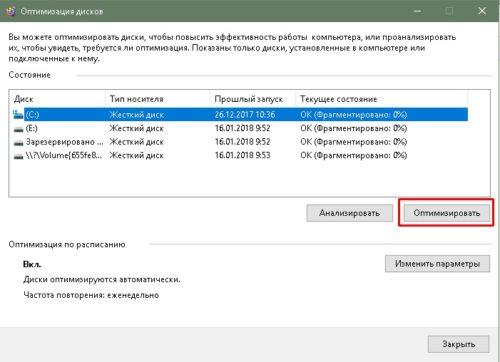Minimize the Оптимизация дисков window
The width and height of the screenshot is (500, 362).
pyautogui.click(x=417, y=11)
